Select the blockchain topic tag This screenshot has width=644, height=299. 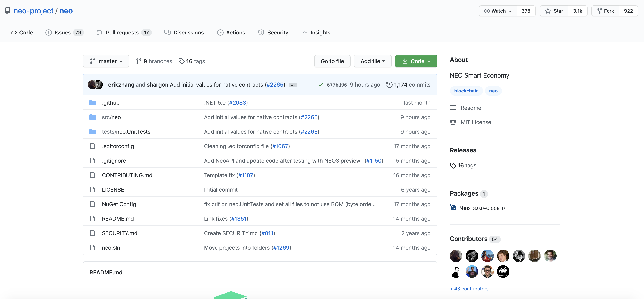(x=466, y=91)
